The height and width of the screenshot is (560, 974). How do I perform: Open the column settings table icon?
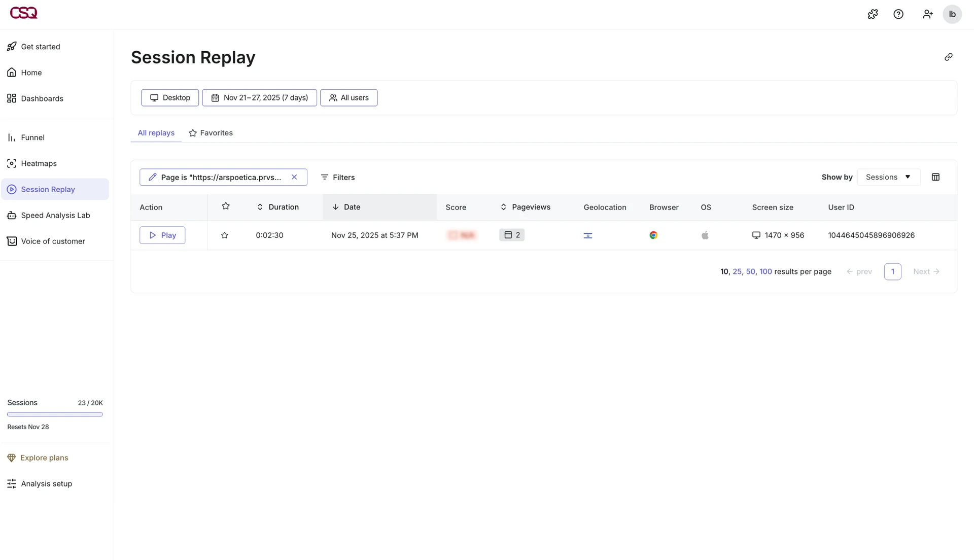[935, 177]
